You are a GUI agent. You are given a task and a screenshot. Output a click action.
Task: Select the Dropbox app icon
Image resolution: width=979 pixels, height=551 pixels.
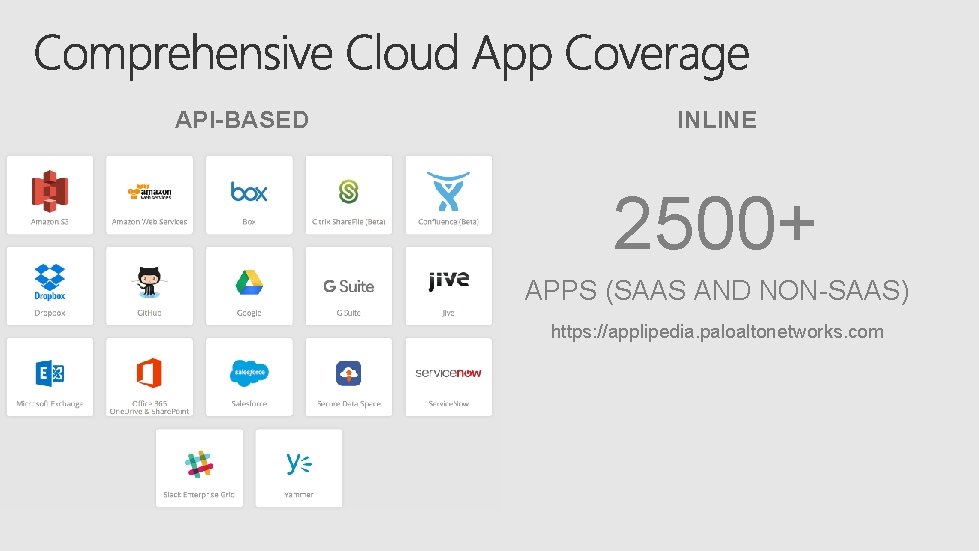coord(50,282)
